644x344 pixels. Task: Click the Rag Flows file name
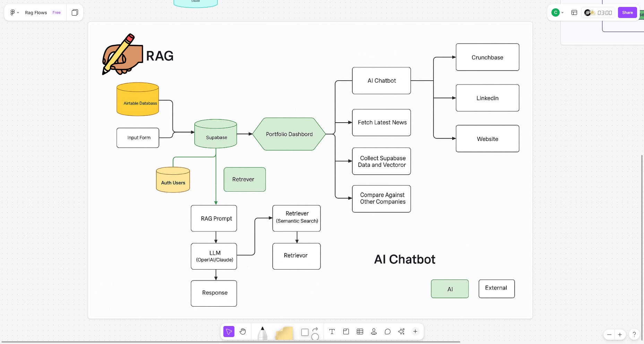36,12
